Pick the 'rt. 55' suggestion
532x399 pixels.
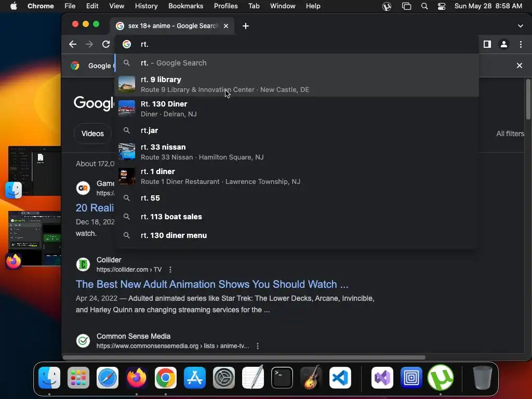tap(297, 198)
